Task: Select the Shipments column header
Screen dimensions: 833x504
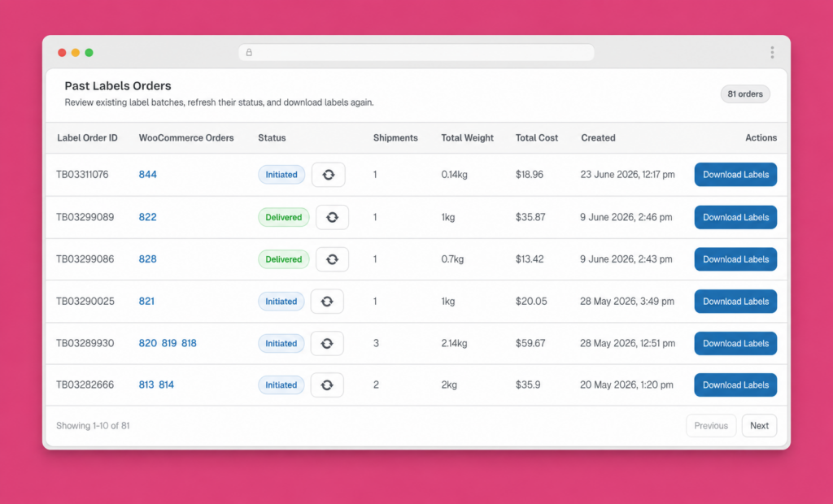Action: tap(395, 137)
